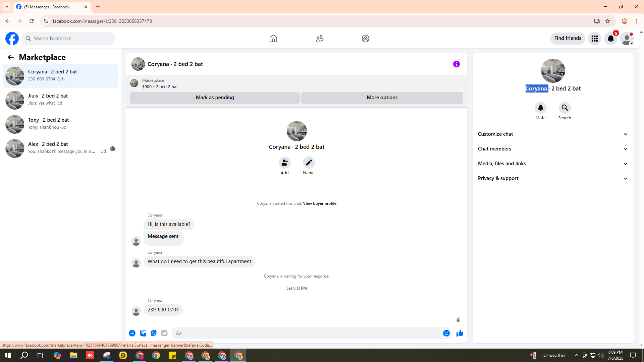Expand Media, files and links section

point(553,164)
